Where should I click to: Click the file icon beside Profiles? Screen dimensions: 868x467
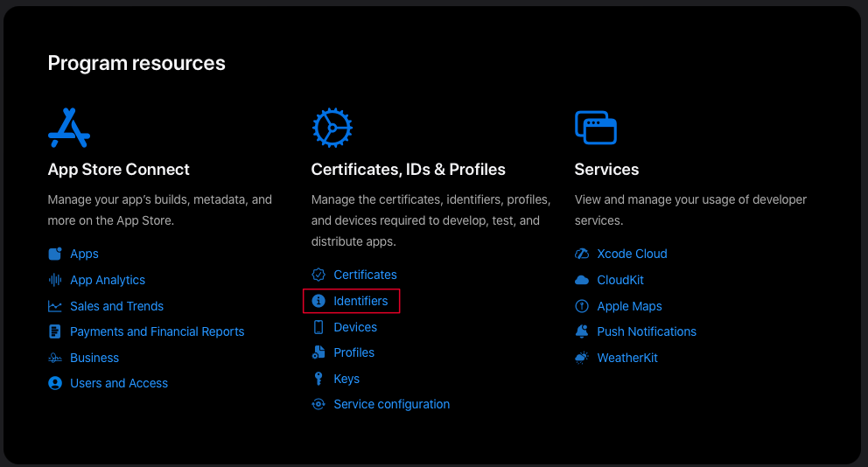pyautogui.click(x=318, y=352)
